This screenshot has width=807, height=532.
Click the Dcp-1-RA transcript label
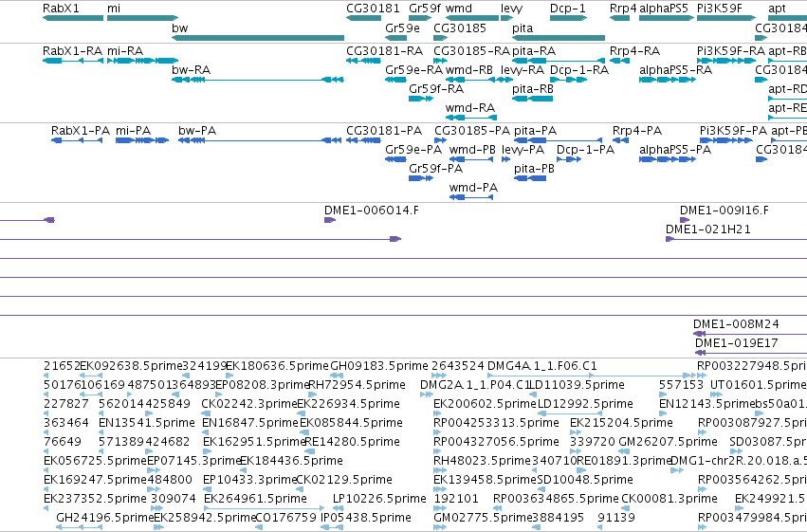pyautogui.click(x=579, y=69)
